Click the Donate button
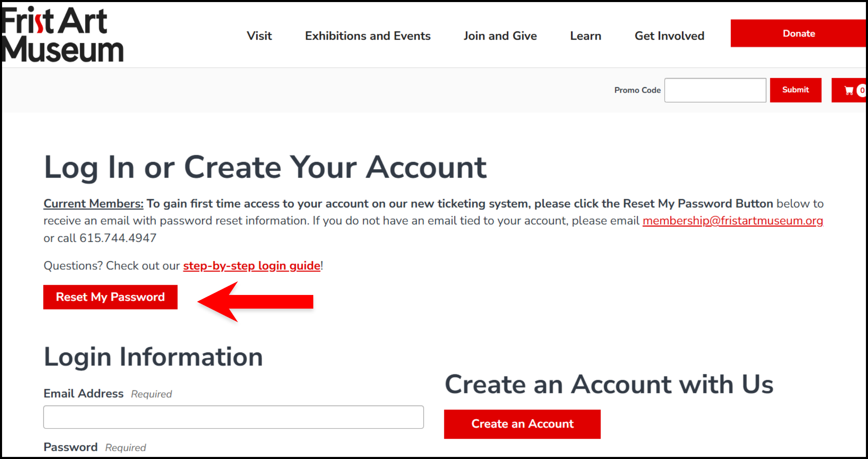Screen dimensions: 868x459 click(x=798, y=33)
